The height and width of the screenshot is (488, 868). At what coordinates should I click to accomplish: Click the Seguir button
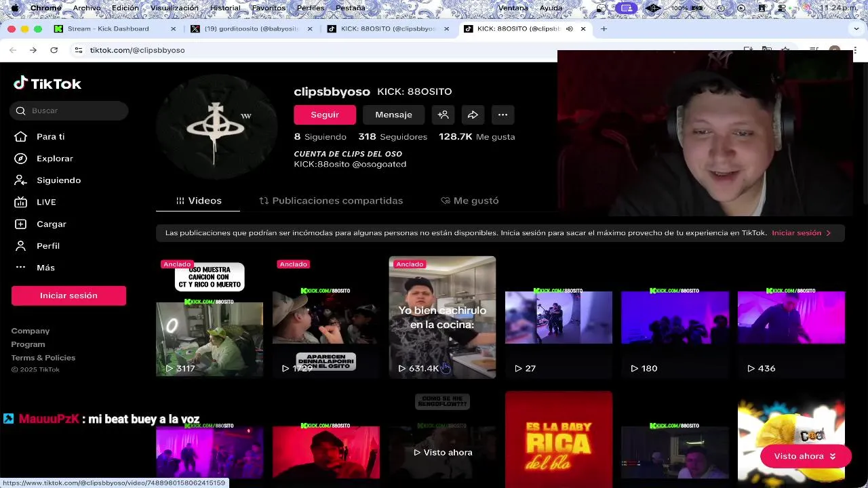point(325,115)
